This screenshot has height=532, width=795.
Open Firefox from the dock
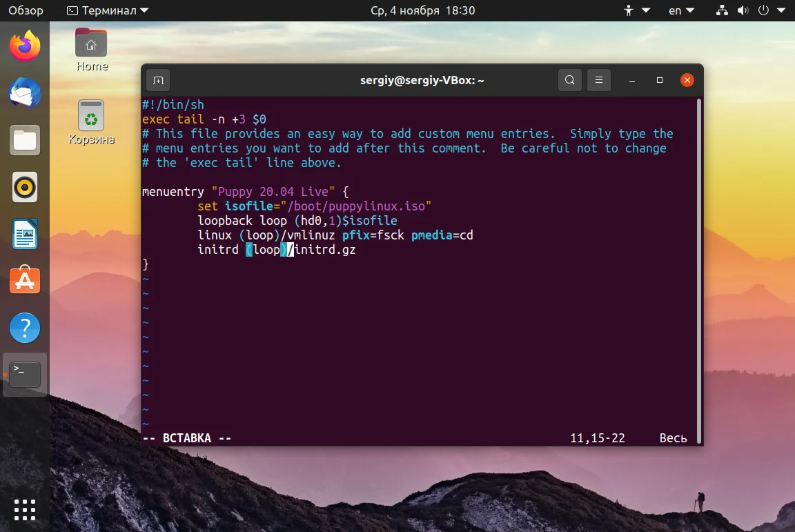[x=24, y=46]
